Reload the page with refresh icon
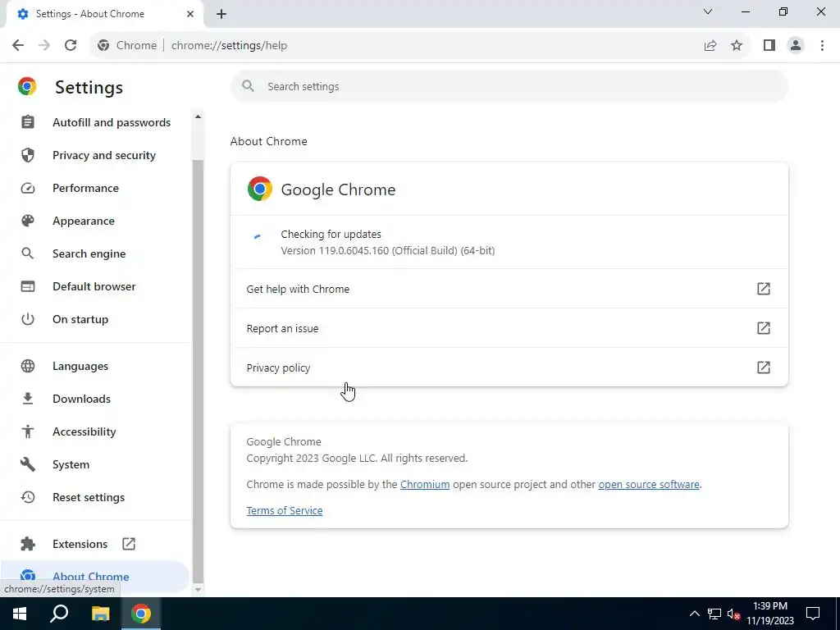 click(x=71, y=46)
